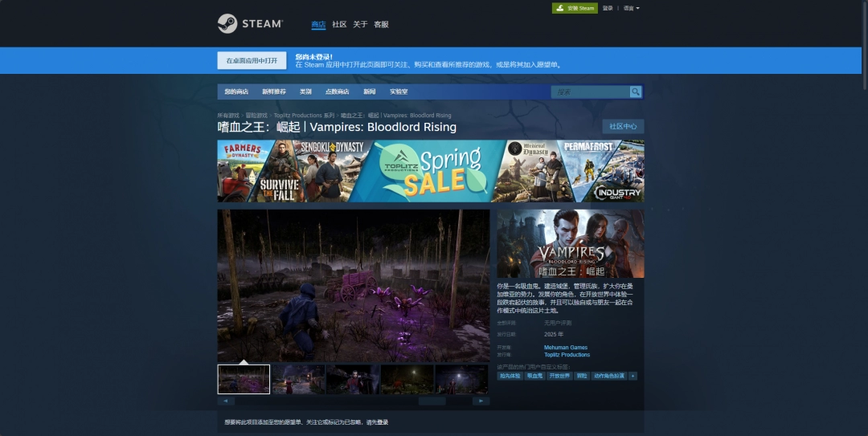868x436 pixels.
Task: Click the left arrow under the screenshot strip
Action: click(x=226, y=401)
